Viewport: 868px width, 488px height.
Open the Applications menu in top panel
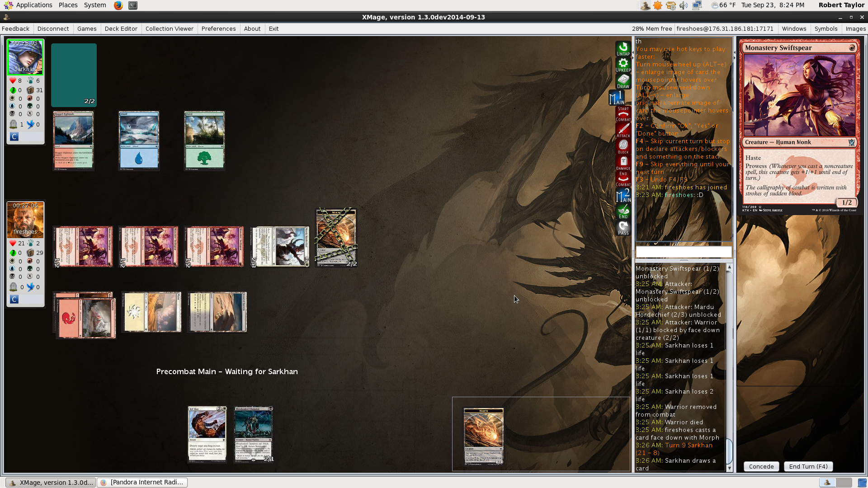pyautogui.click(x=34, y=5)
